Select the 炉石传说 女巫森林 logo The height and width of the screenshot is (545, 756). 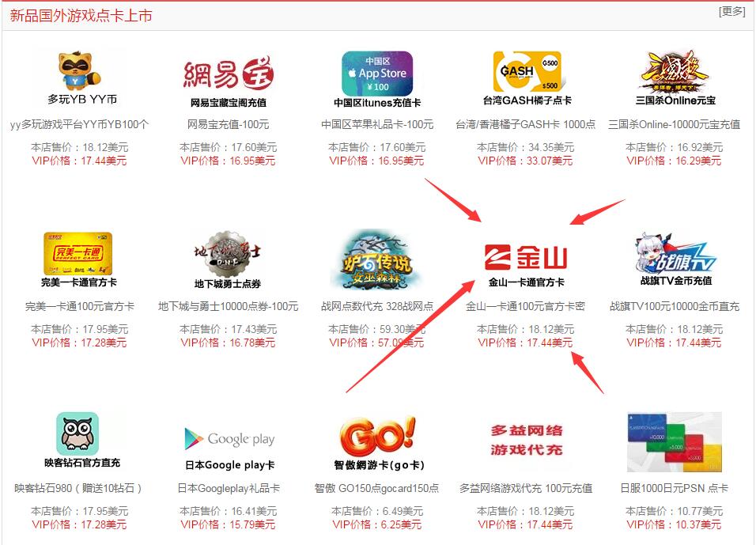[376, 259]
